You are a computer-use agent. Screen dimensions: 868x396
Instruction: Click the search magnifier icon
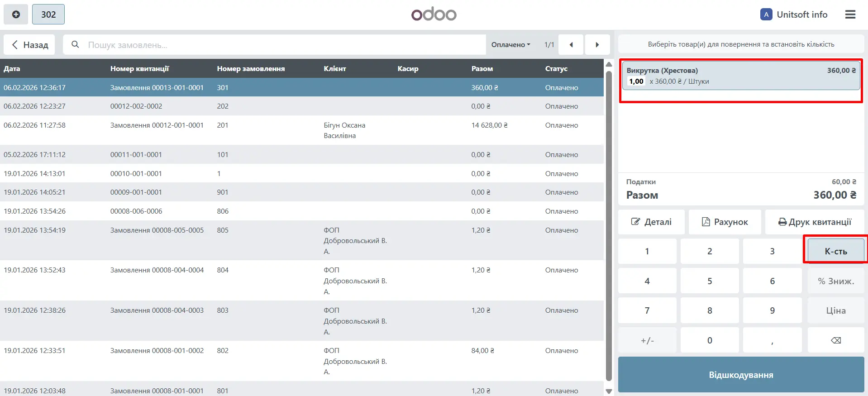[x=76, y=44]
